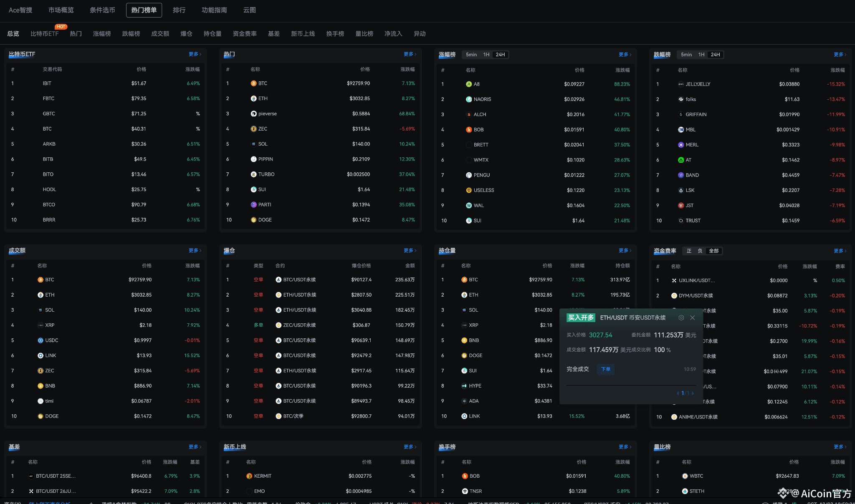Screen dimensions: 855x504
Task: Open settings icon in ETH/USDT order popup
Action: 681,318
